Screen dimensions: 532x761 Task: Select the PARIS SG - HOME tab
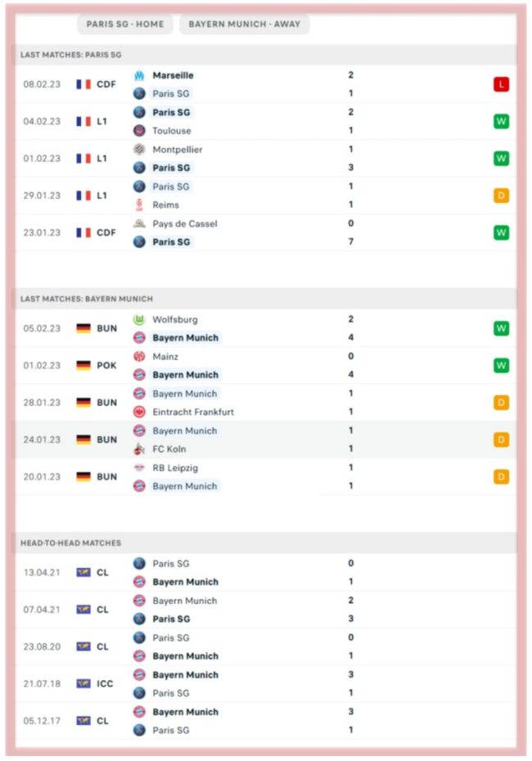click(x=125, y=25)
